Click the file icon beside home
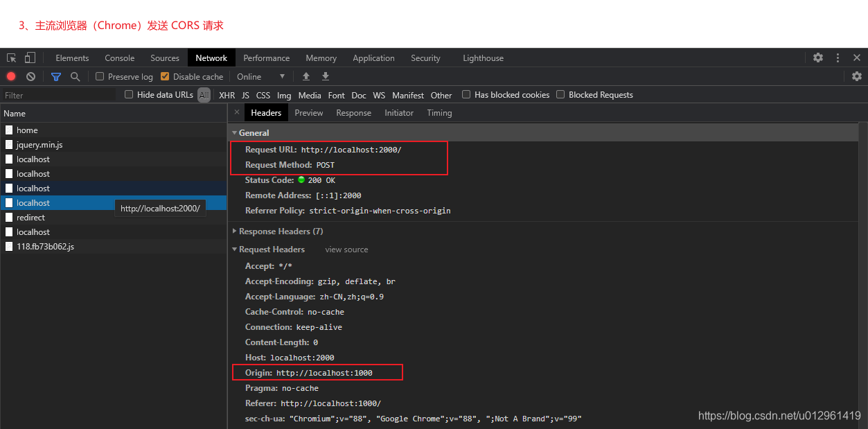The height and width of the screenshot is (429, 868). 9,130
